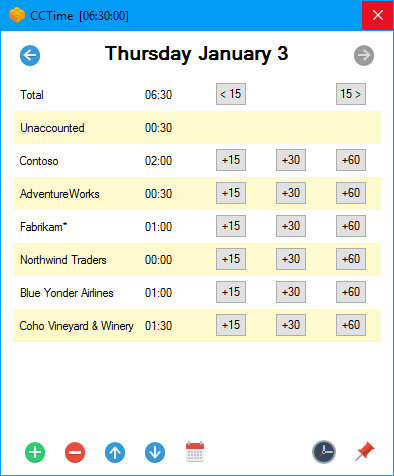This screenshot has width=394, height=476.
Task: Toggle the red pushpin icon
Action: click(365, 451)
